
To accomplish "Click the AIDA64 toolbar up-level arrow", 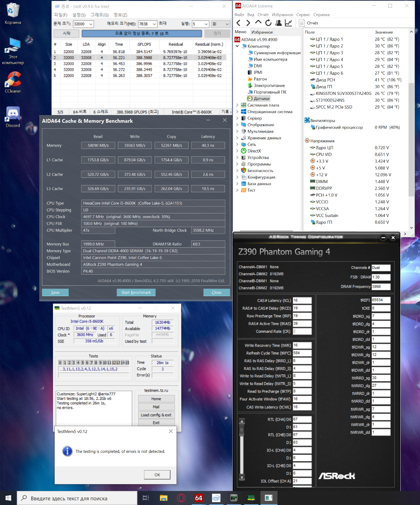I will click(x=258, y=22).
